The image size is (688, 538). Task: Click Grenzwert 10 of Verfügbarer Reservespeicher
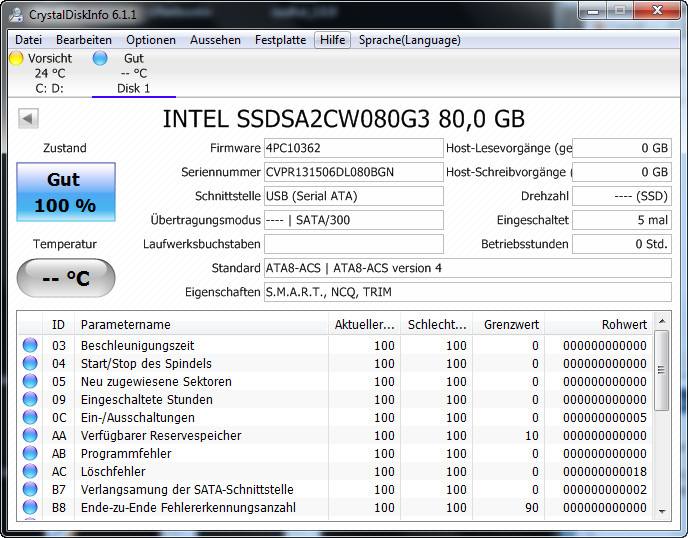[532, 435]
